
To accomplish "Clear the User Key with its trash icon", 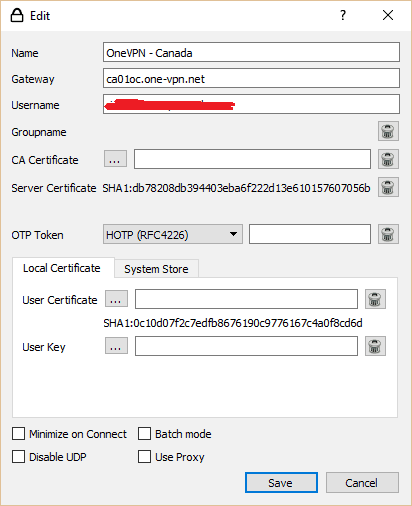I will [x=375, y=346].
